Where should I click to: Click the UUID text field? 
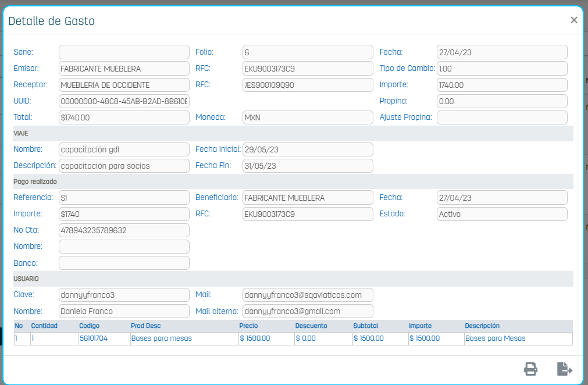pyautogui.click(x=124, y=101)
